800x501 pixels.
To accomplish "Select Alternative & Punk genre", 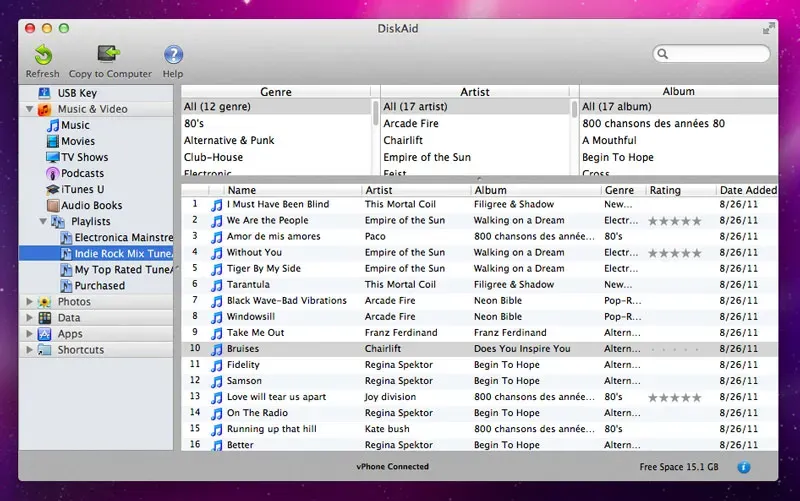I will [x=229, y=140].
